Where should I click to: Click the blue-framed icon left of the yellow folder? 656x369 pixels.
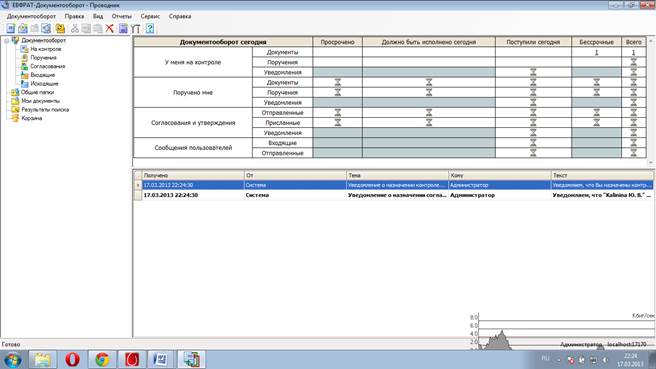pyautogui.click(x=46, y=28)
